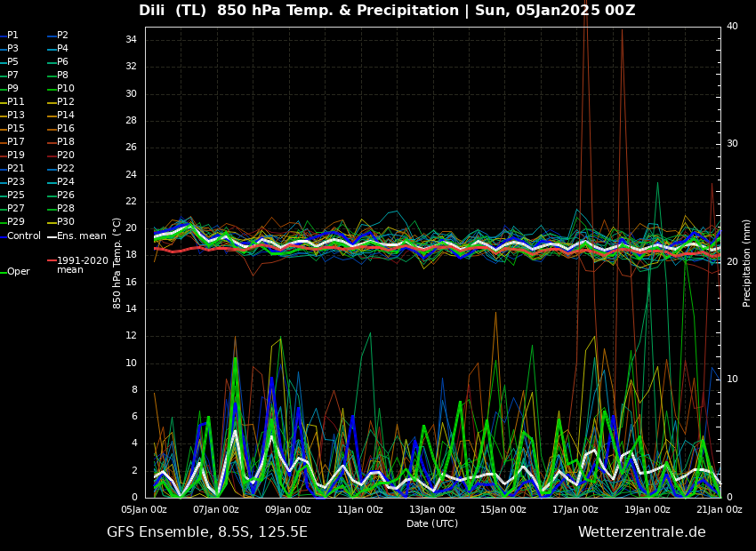Click the P10 legend label
This screenshot has width=756, height=551.
66,89
